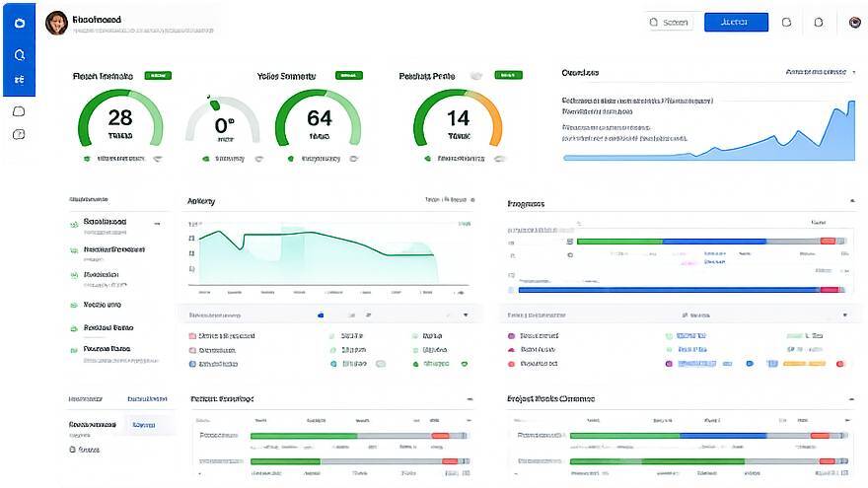Click the green heart icon in the activity list's last row
868x488 pixels.
click(465, 364)
